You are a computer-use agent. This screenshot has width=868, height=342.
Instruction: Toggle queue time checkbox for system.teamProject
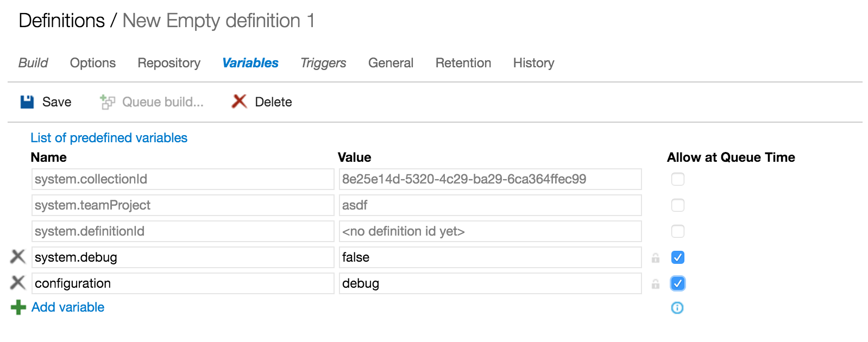click(x=678, y=205)
